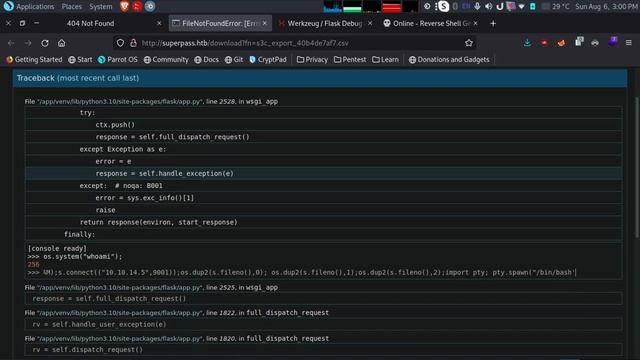640x360 pixels.
Task: Switch to the FileNotFoundError tab
Action: click(x=220, y=23)
